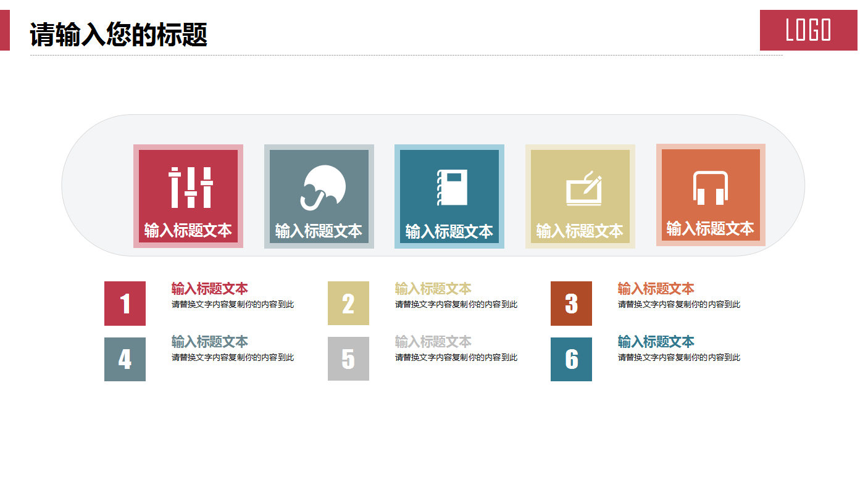Select the gray-blue square numbered 4
Image resolution: width=868 pixels, height=488 pixels.
[125, 359]
